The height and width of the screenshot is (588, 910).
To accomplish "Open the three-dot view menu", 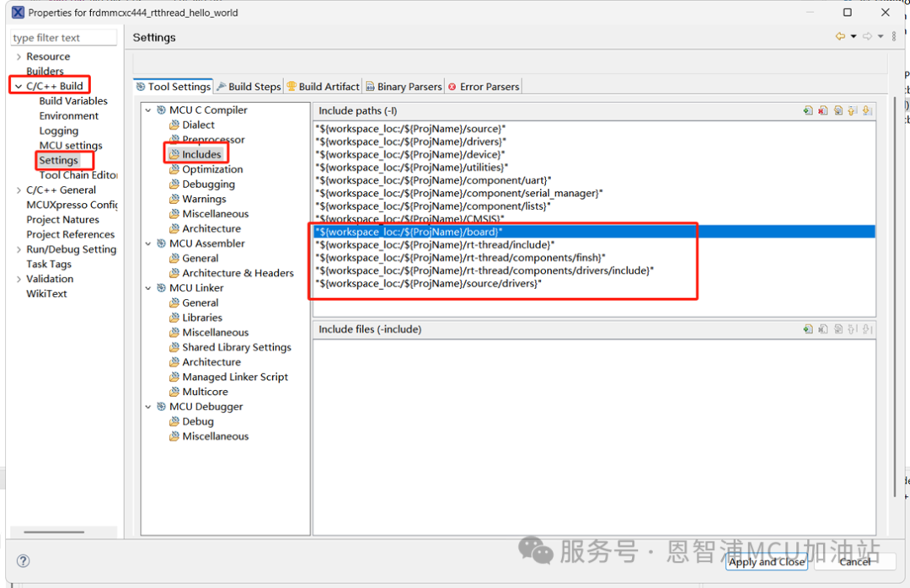I will click(x=894, y=36).
